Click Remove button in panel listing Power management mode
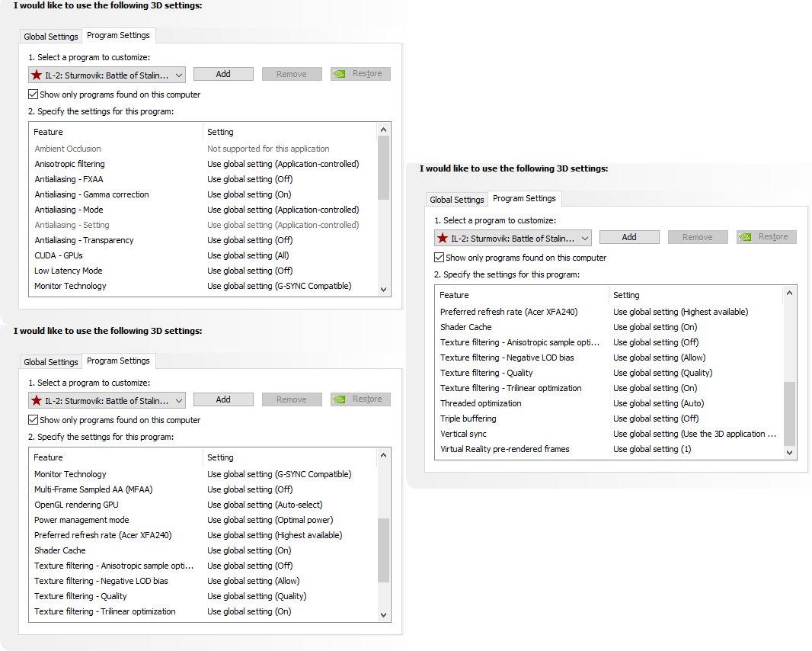 (x=292, y=399)
